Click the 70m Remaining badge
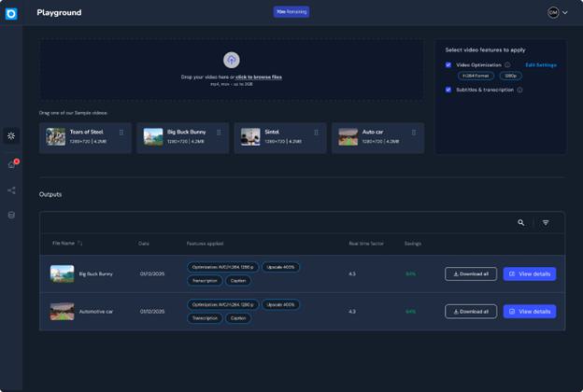The image size is (583, 392). pyautogui.click(x=291, y=12)
